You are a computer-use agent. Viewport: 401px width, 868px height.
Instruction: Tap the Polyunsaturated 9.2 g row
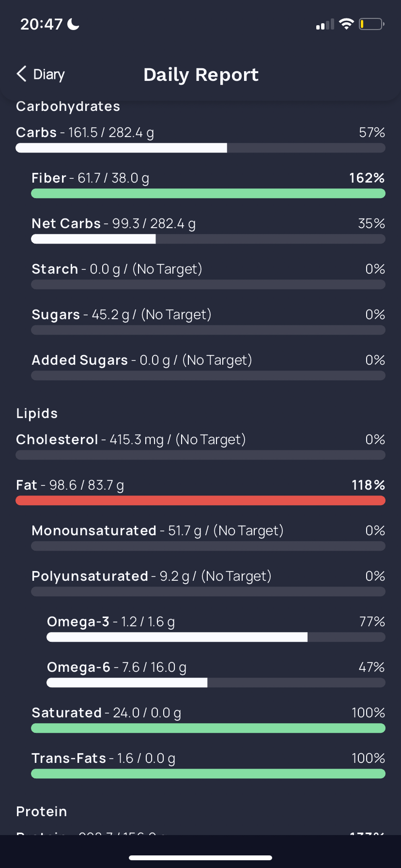208,583
